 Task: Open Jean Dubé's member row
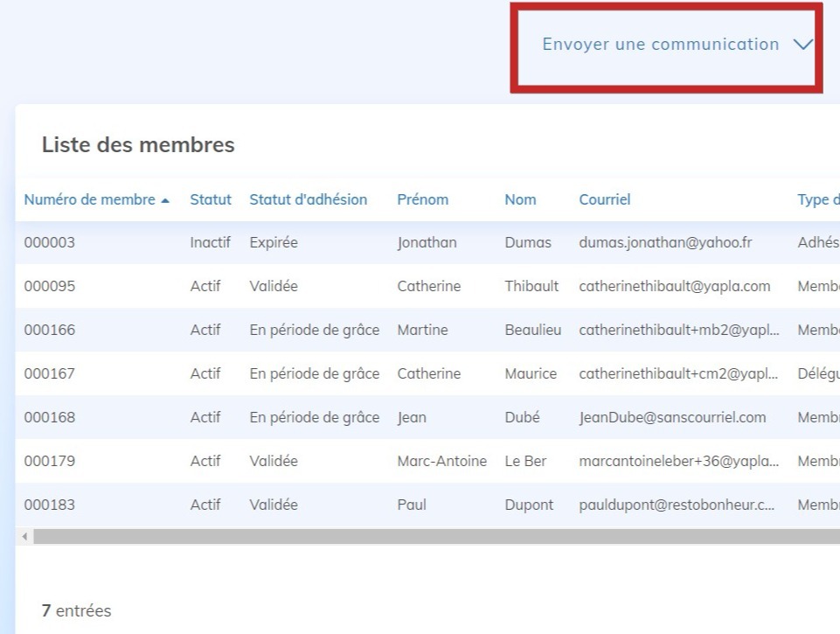click(x=350, y=417)
